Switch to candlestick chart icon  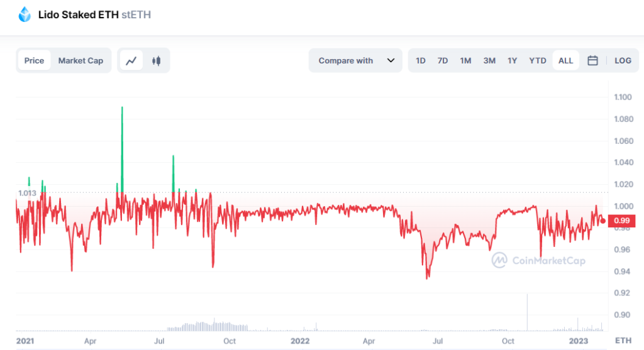(156, 61)
